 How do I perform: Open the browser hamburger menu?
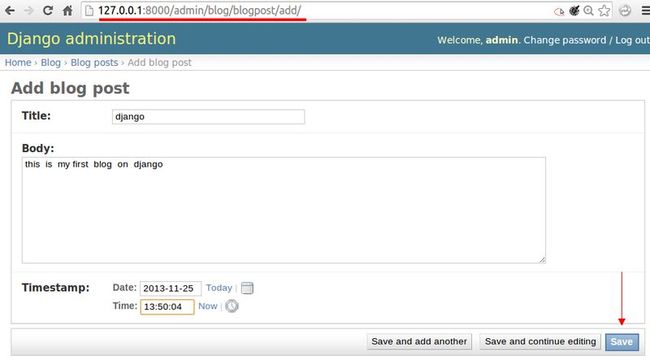[x=645, y=10]
